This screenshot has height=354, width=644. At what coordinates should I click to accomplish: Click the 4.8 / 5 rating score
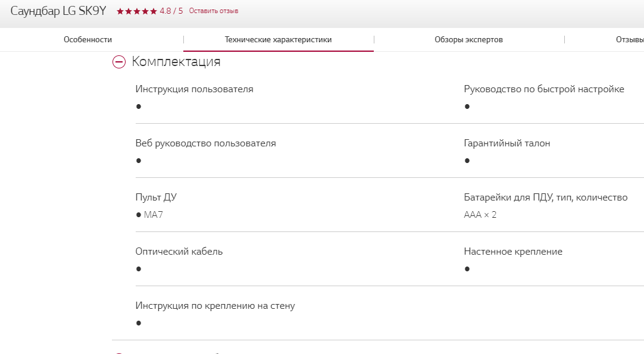[x=171, y=11]
